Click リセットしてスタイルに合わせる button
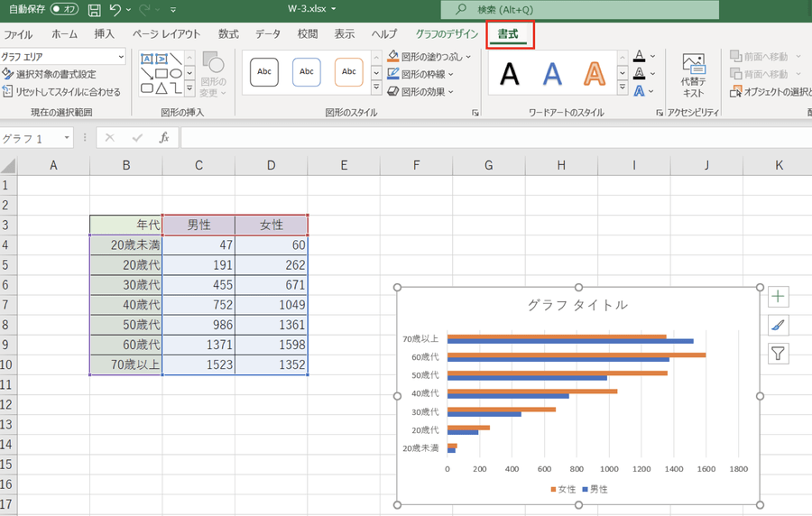This screenshot has width=812, height=516. point(61,91)
